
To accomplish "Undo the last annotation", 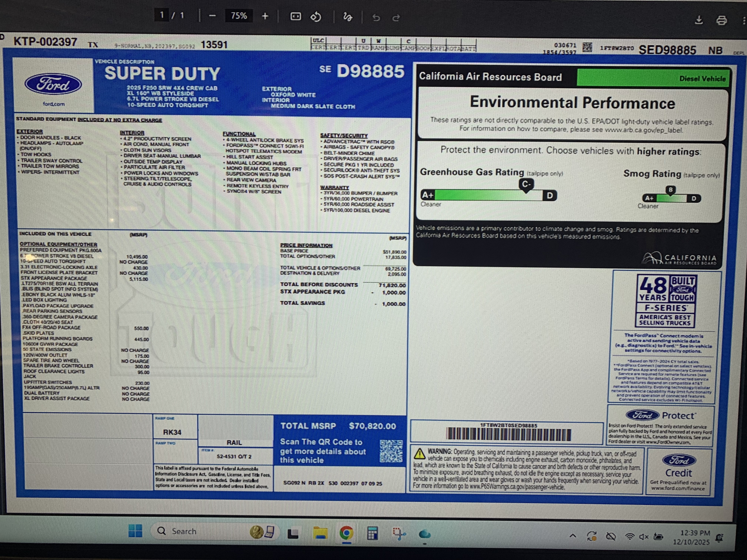I will pos(376,18).
